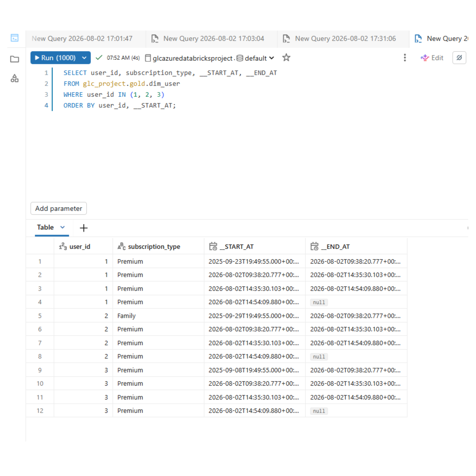Add a new visualization with plus icon
This screenshot has width=476, height=476.
tap(84, 228)
